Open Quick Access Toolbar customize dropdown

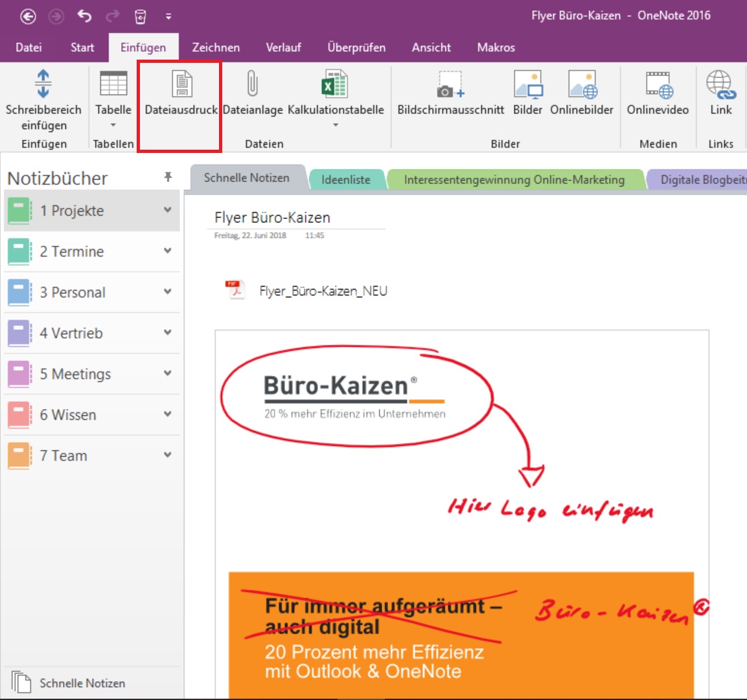point(168,16)
